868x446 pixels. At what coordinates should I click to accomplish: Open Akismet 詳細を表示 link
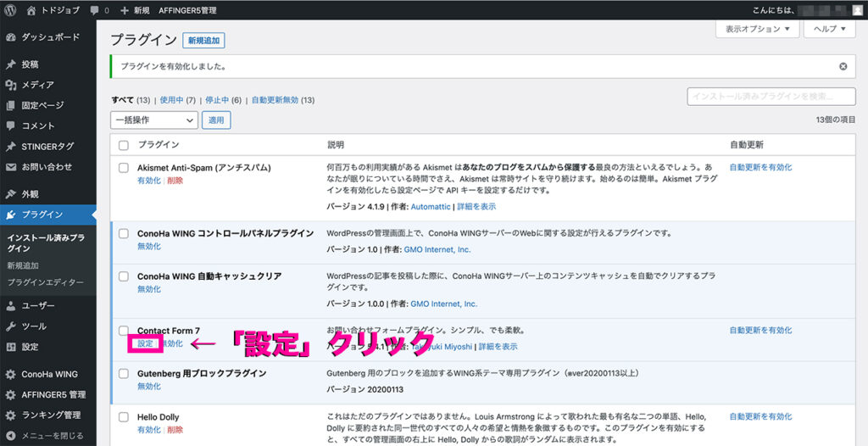tap(476, 207)
